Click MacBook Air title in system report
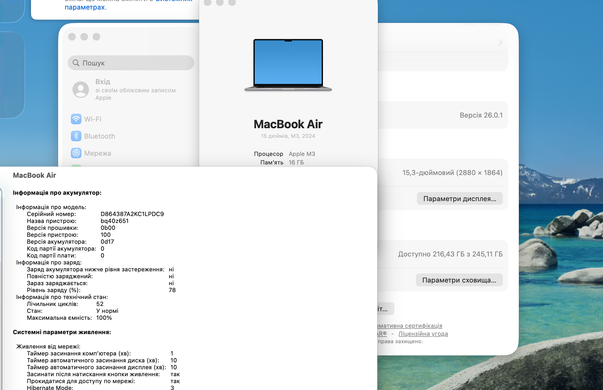This screenshot has width=603, height=390. 34,175
